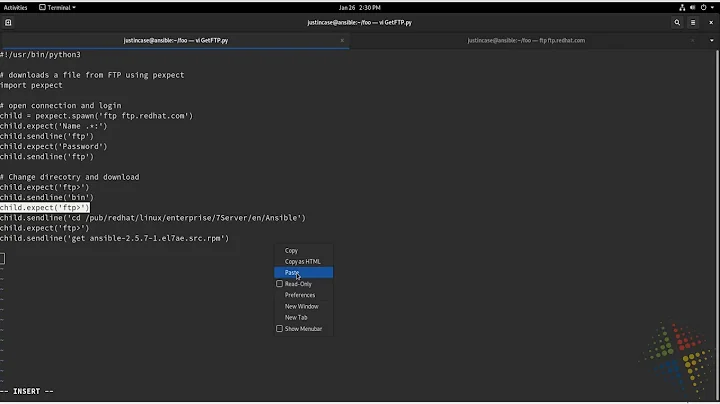Viewport: 720px width, 404px height.
Task: Open Preferences from the context menu
Action: (300, 295)
